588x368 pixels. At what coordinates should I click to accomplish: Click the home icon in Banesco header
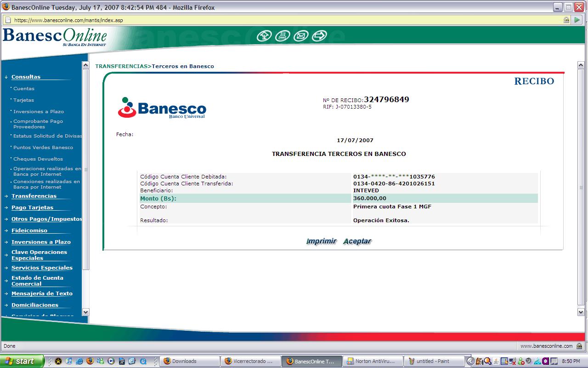(264, 35)
